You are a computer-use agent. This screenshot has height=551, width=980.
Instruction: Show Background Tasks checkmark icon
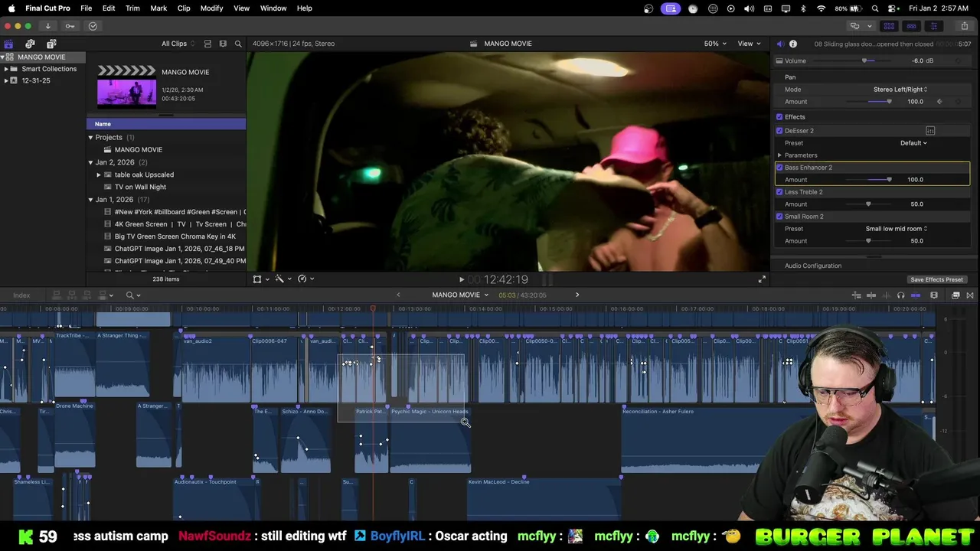pyautogui.click(x=93, y=26)
